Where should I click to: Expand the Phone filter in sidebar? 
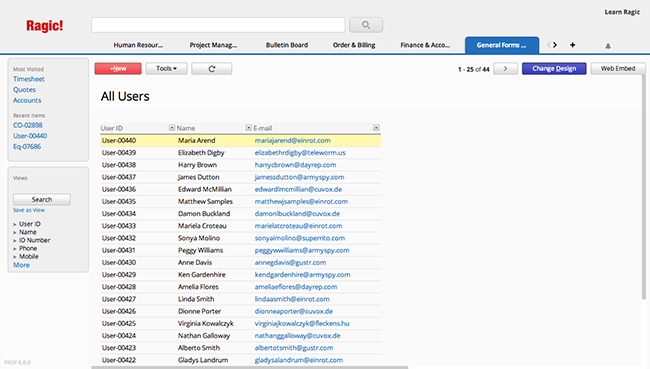(x=15, y=248)
